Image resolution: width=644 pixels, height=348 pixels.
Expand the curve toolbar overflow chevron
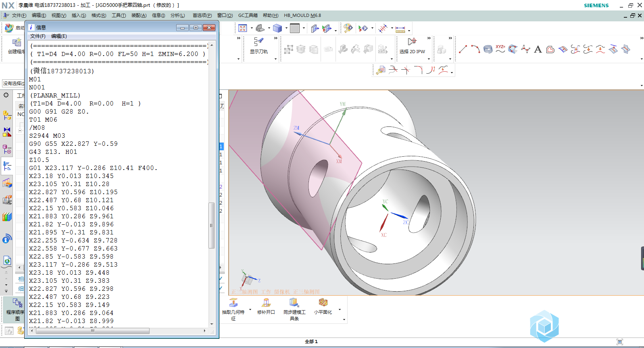coord(642,38)
